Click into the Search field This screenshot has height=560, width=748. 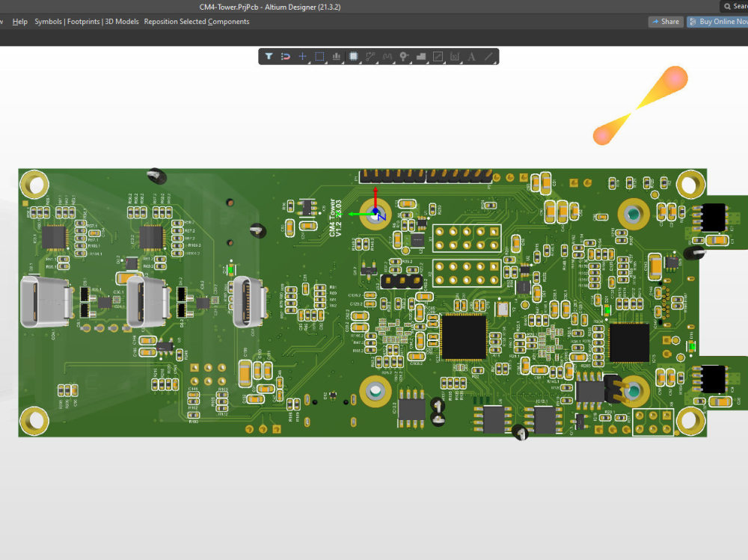[x=734, y=6]
